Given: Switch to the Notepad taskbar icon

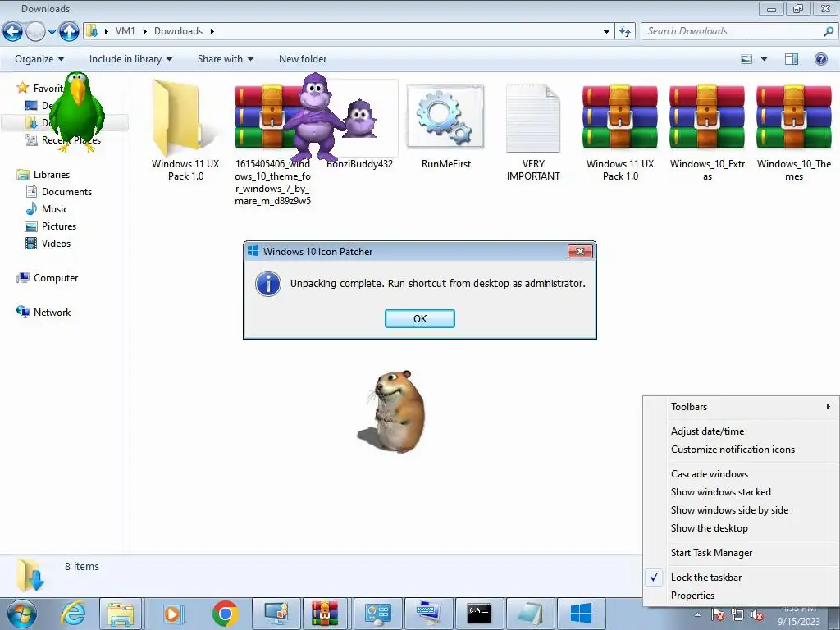Looking at the screenshot, I should 529,614.
